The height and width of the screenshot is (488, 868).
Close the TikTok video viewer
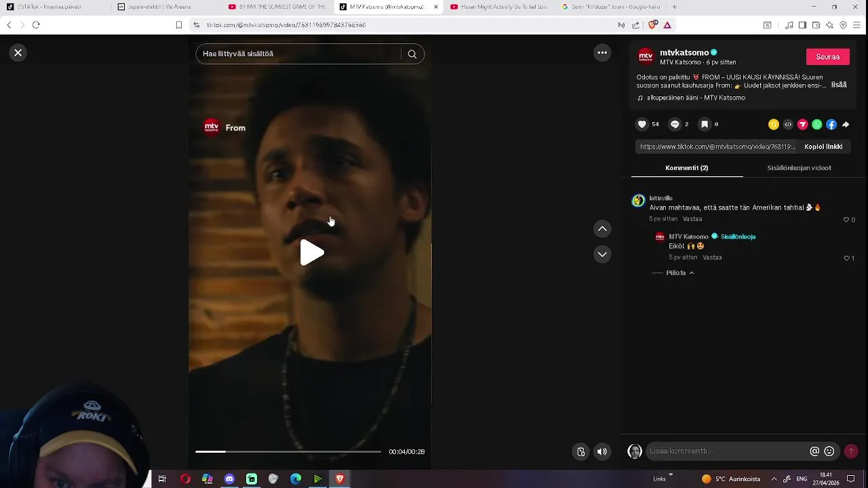click(x=18, y=52)
